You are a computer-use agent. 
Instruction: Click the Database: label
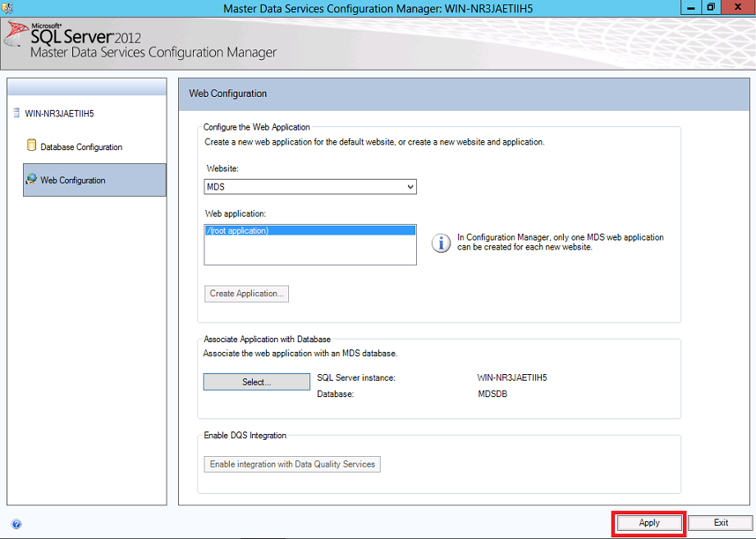tap(335, 394)
